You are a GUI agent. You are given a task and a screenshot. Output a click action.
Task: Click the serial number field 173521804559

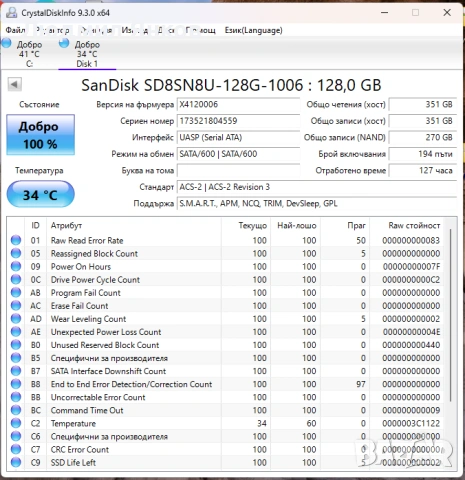tap(238, 121)
